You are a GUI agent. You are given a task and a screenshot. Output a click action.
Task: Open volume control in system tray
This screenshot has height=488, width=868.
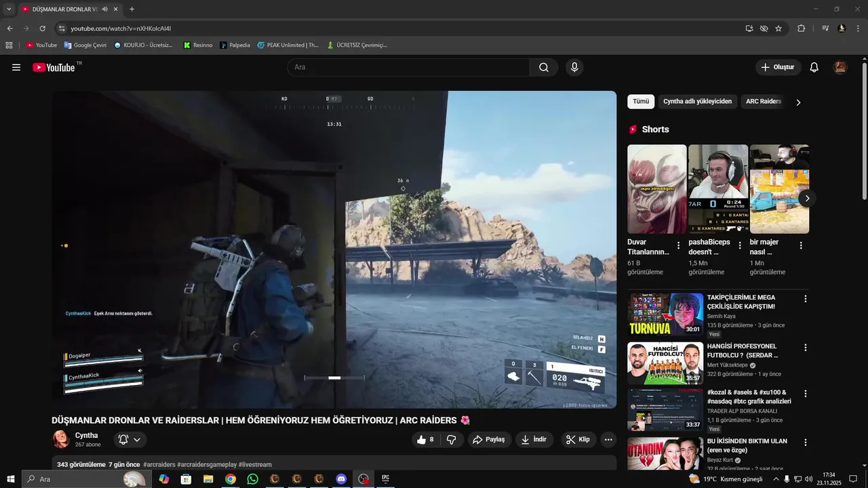(x=808, y=479)
